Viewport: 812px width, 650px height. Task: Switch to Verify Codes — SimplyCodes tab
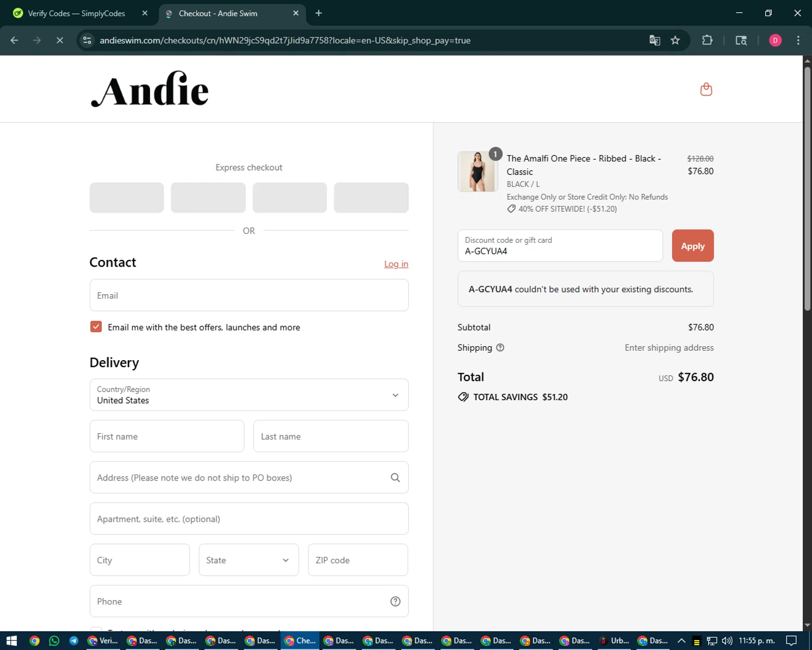point(76,13)
